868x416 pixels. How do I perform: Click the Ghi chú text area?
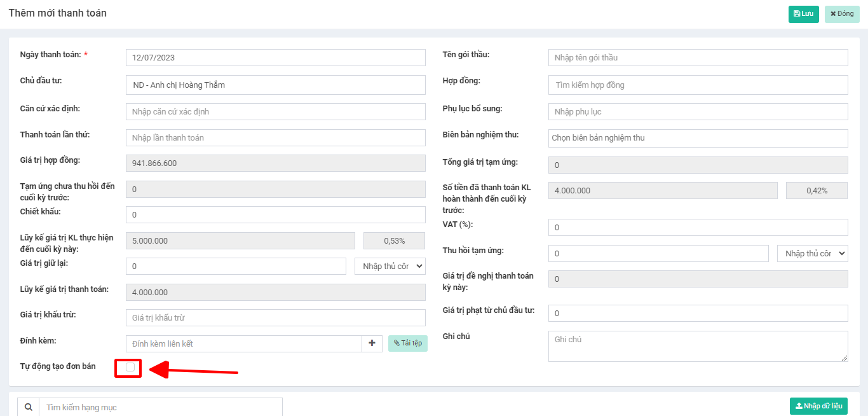click(x=698, y=346)
